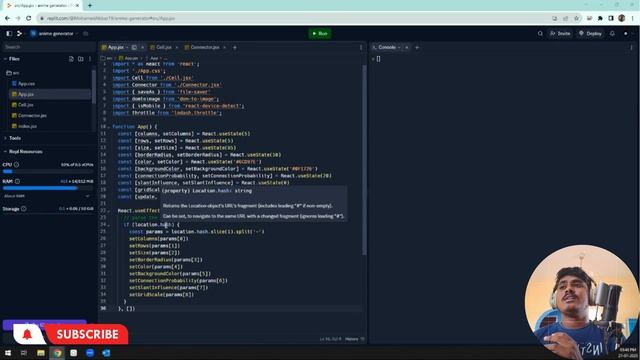The width and height of the screenshot is (640, 360).
Task: Open the Console pane kebab menu
Action: 631,47
